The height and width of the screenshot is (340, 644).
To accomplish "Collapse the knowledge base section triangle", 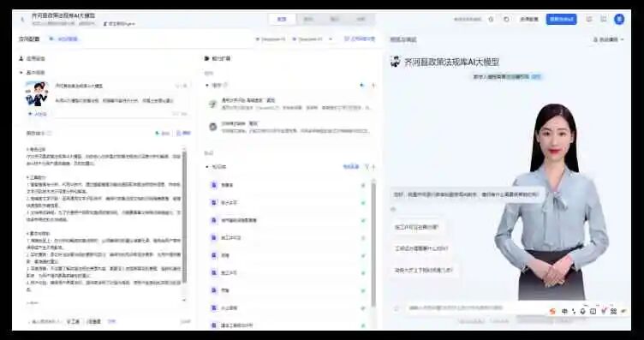I will point(207,167).
